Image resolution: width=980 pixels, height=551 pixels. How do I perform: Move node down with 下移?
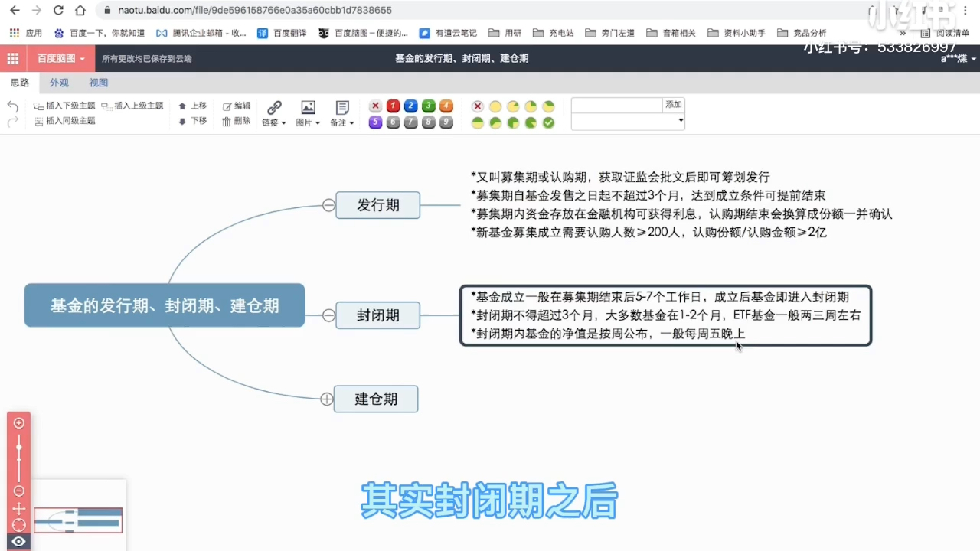pyautogui.click(x=192, y=121)
